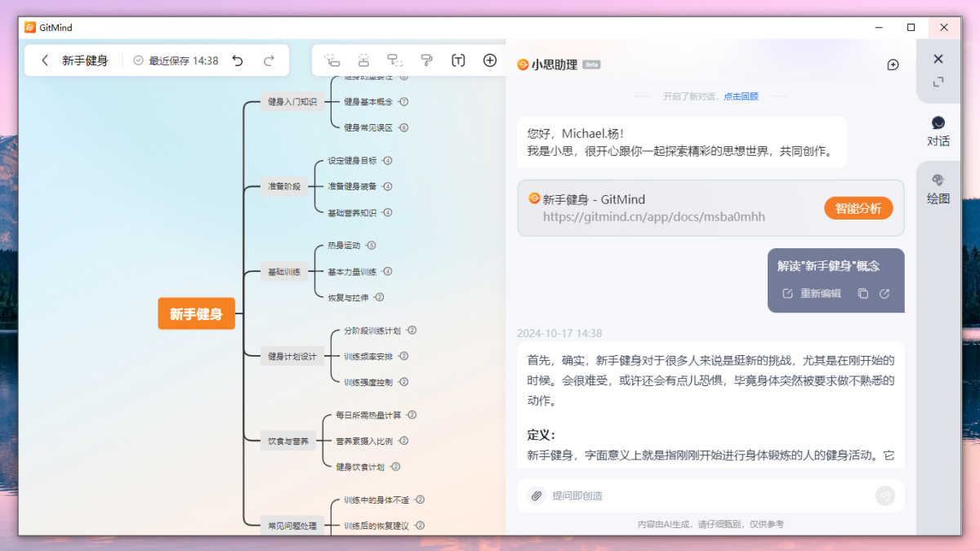The image size is (980, 551).
Task: Switch to the 绘图 tab
Action: coord(938,189)
